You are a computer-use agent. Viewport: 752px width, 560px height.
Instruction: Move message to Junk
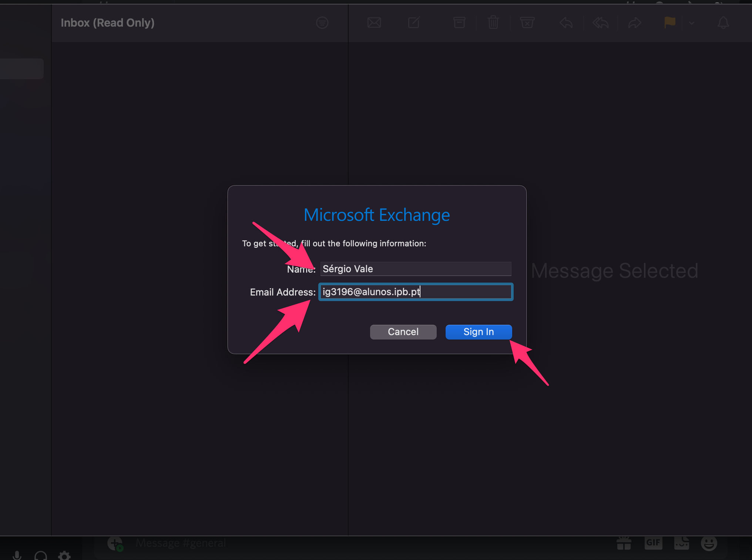coord(527,23)
